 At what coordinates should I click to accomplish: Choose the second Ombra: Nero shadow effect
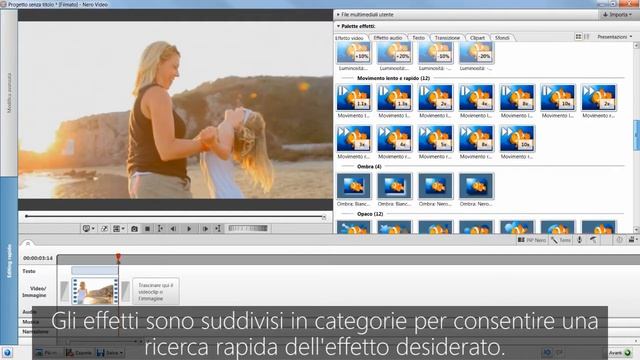(476, 186)
